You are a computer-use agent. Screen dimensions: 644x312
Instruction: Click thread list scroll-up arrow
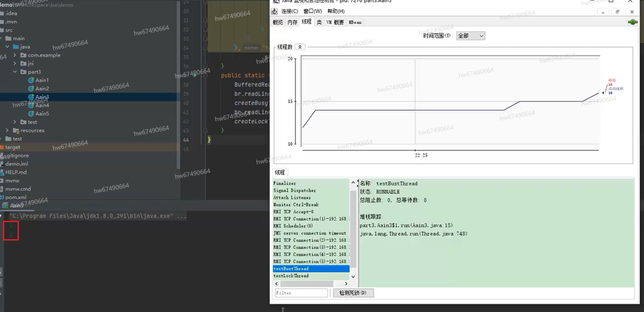coord(353,183)
